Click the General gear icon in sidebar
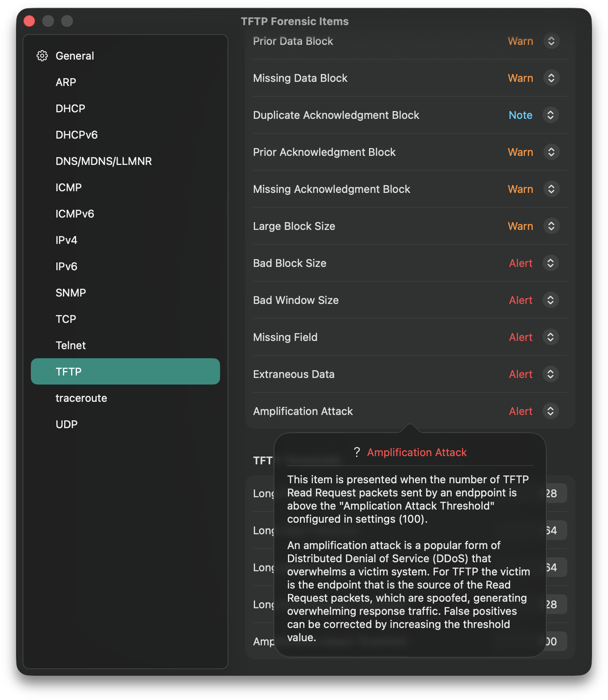 [42, 56]
